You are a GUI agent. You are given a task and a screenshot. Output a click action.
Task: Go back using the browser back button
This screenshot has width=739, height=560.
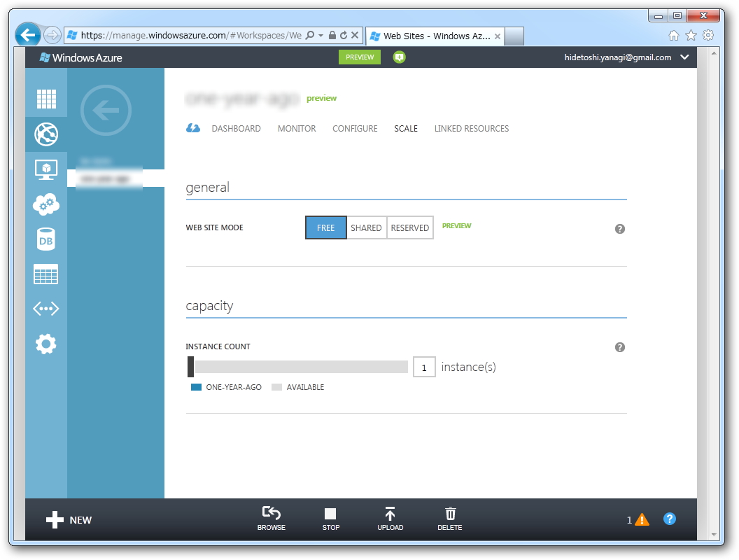[x=28, y=35]
